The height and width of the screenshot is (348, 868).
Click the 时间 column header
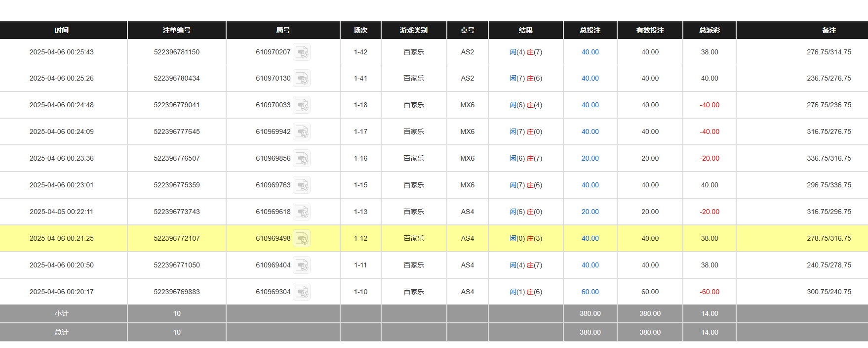click(x=62, y=30)
